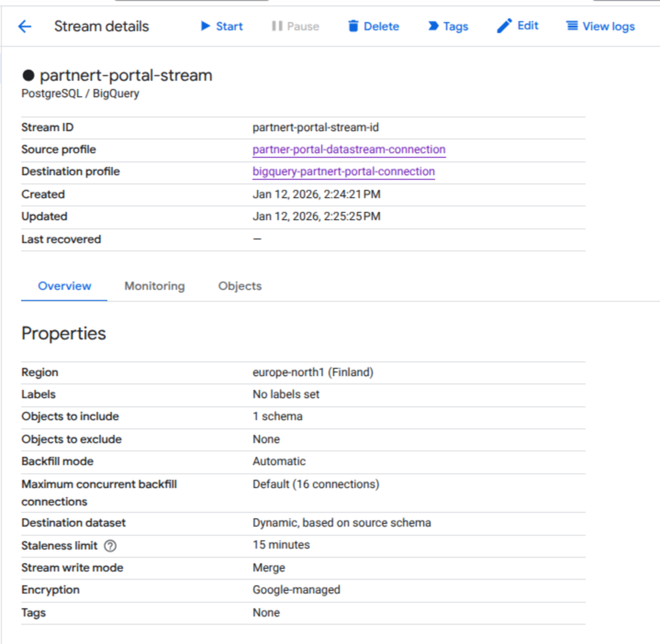Click the Backfill mode row label
This screenshot has width=660, height=644.
pyautogui.click(x=57, y=461)
